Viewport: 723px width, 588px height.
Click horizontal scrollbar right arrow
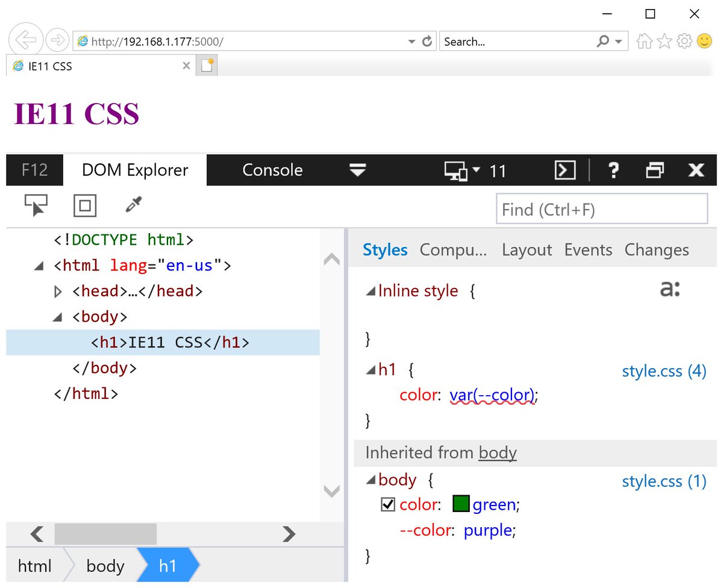[x=289, y=534]
